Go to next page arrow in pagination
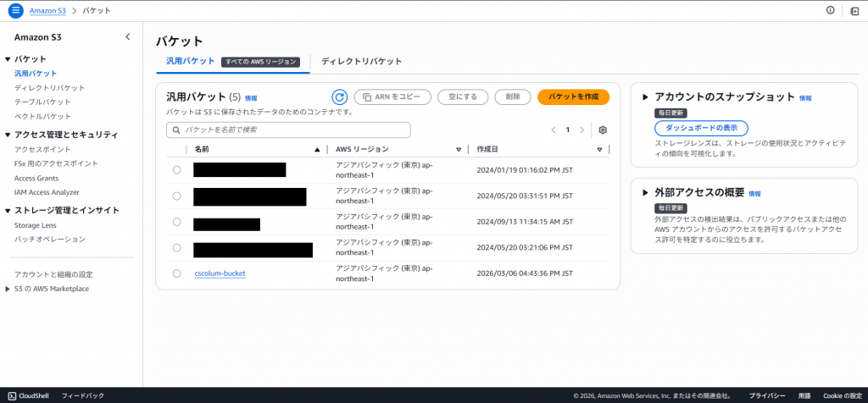This screenshot has width=868, height=403. pyautogui.click(x=581, y=130)
